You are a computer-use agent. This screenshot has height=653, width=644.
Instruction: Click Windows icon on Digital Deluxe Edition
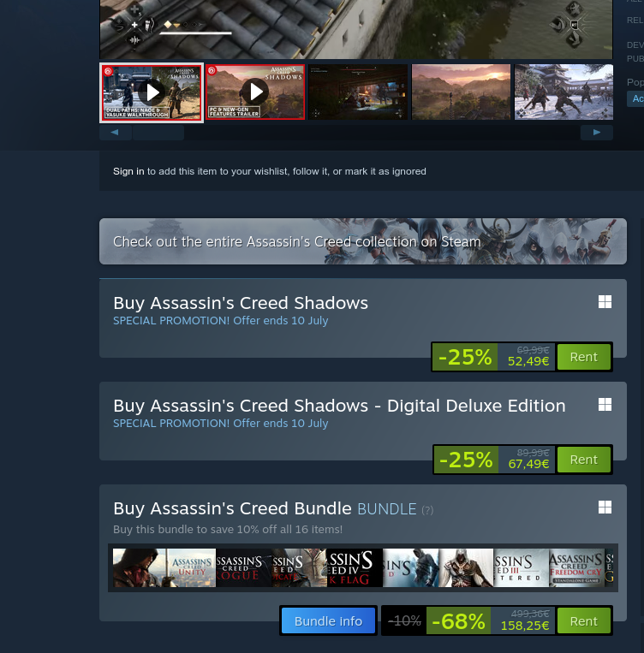tap(605, 404)
